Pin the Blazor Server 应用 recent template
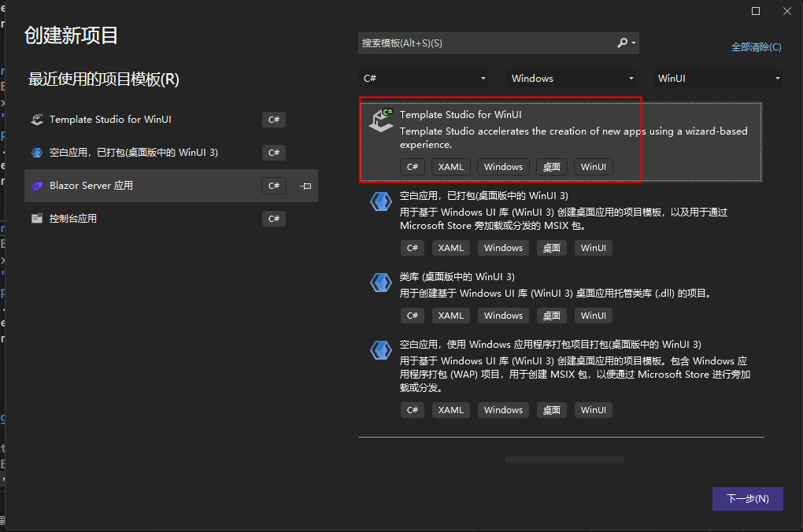Image resolution: width=803 pixels, height=532 pixels. point(305,186)
